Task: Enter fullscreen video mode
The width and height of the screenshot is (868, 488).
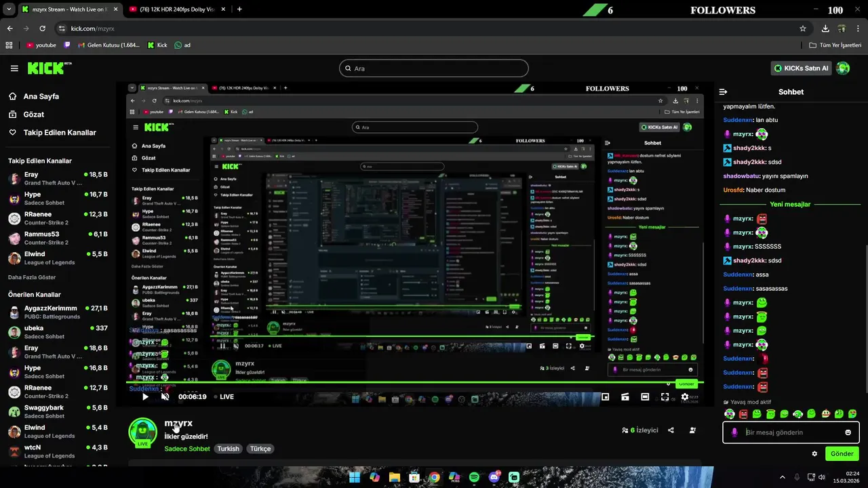Action: 665,397
